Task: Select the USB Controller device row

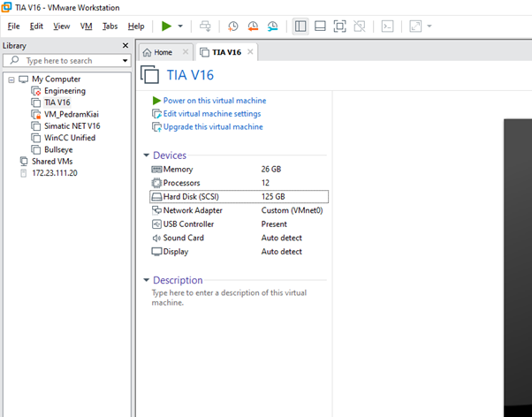Action: point(239,224)
